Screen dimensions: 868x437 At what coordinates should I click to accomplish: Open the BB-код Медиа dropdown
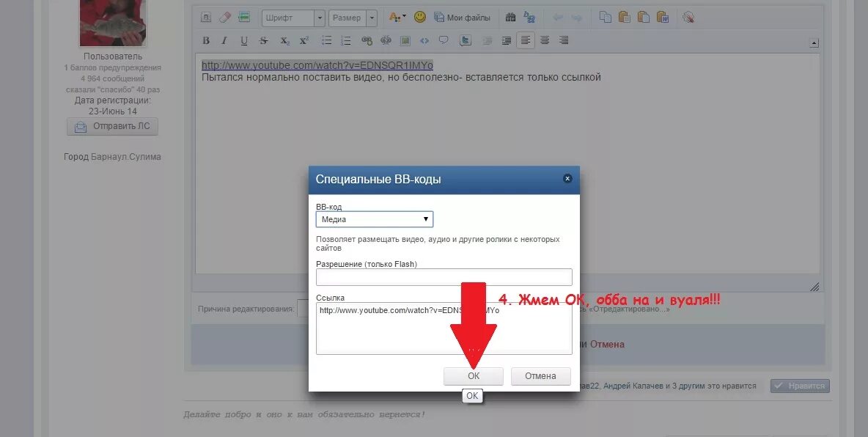click(x=374, y=219)
